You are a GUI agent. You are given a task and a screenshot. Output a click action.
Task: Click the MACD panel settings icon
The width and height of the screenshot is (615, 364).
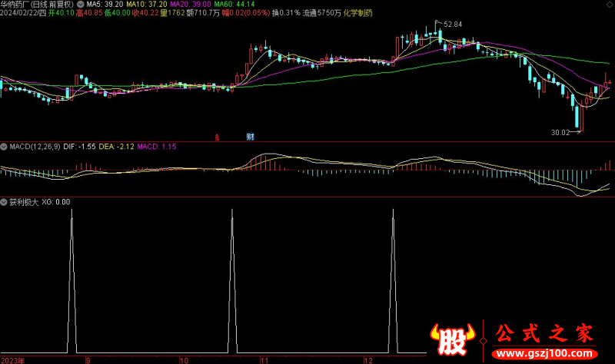[4, 146]
